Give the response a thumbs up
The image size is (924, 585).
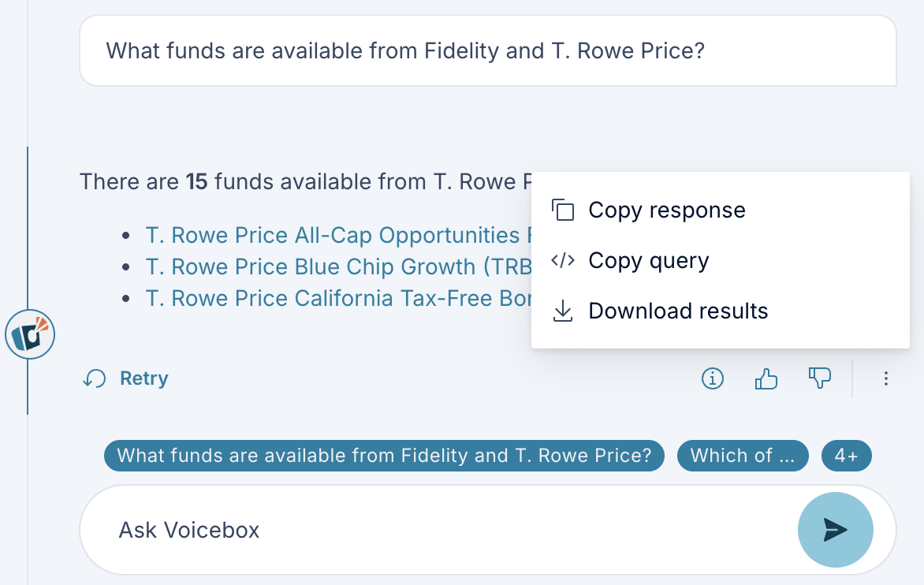click(766, 379)
